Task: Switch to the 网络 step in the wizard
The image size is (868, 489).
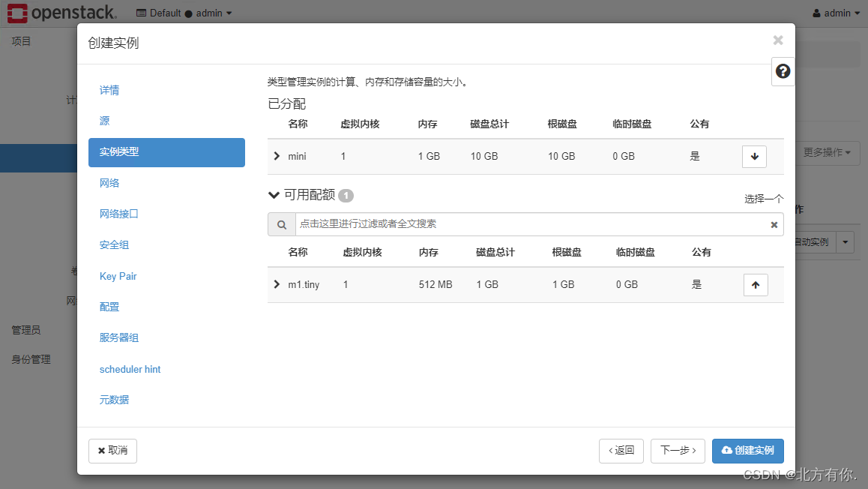Action: click(x=109, y=182)
